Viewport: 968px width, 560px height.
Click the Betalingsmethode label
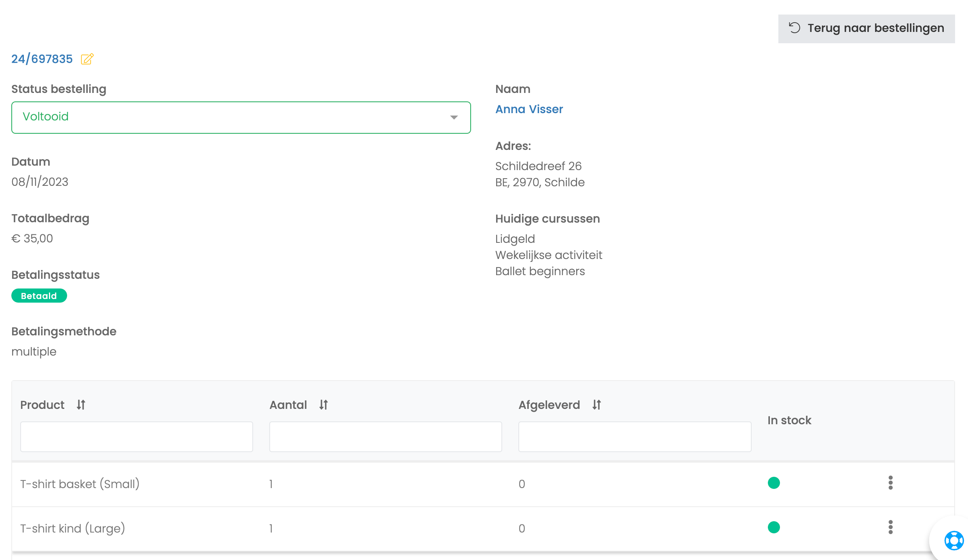tap(64, 331)
